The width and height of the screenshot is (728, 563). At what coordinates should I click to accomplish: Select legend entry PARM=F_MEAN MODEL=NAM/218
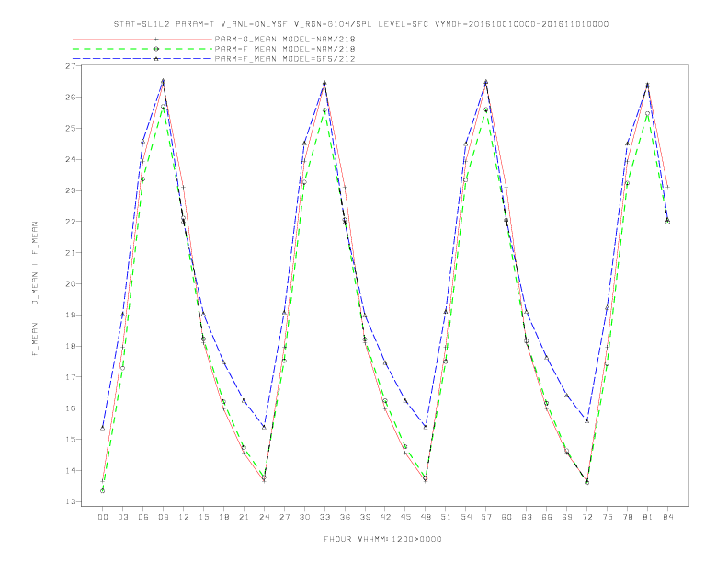(285, 49)
